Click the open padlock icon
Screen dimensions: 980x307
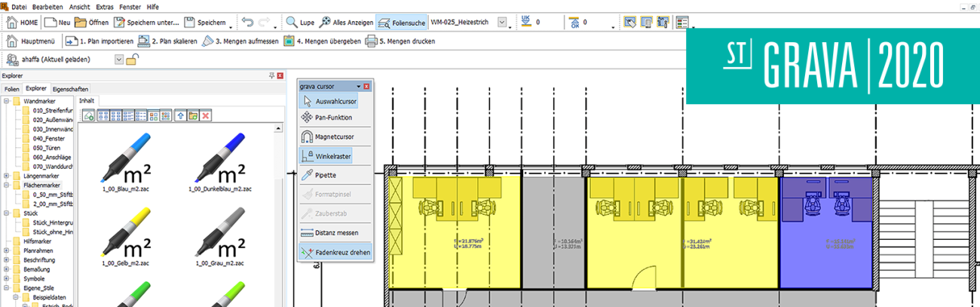pyautogui.click(x=131, y=59)
